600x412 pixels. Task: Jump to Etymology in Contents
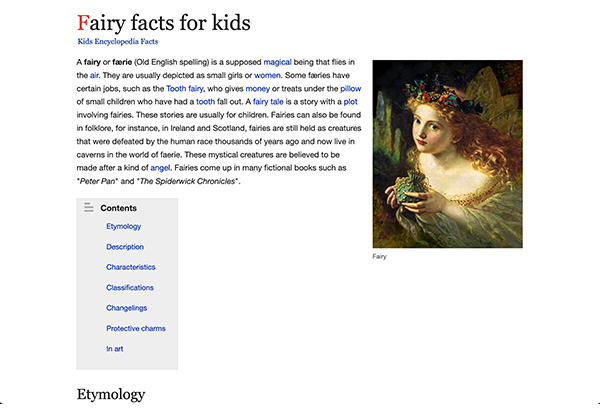coord(124,226)
